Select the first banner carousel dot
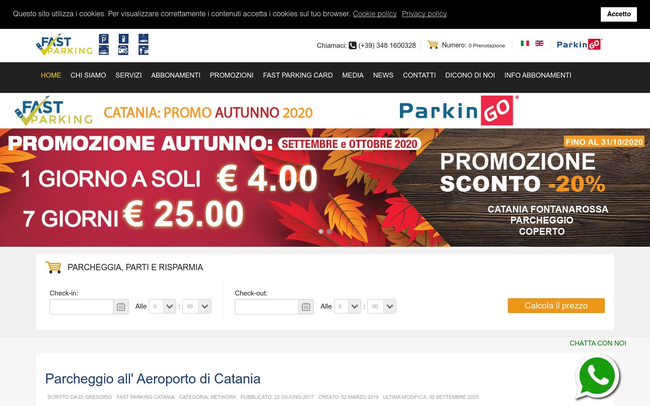650x406 pixels. [321, 231]
